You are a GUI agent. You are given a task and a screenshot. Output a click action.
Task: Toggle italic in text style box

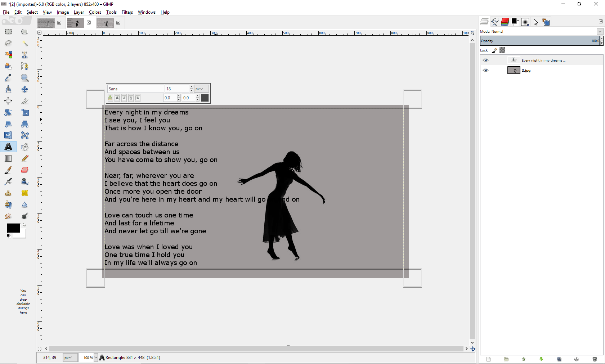[x=124, y=98]
